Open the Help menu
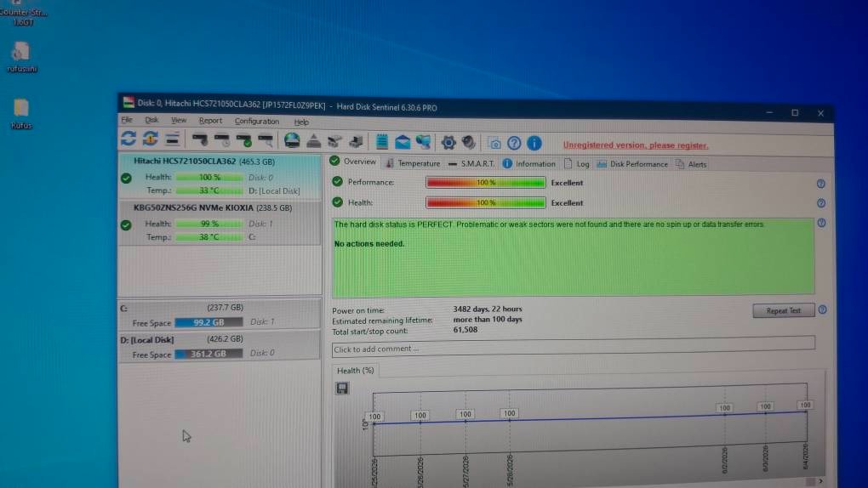The width and height of the screenshot is (868, 488). [301, 122]
